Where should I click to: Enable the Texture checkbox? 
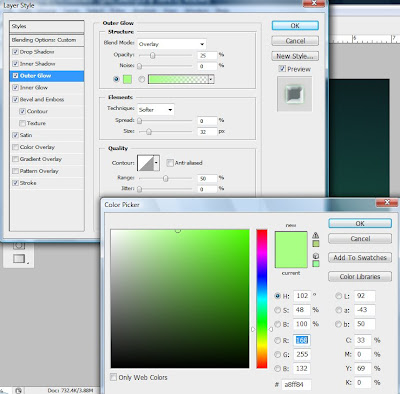tap(22, 123)
